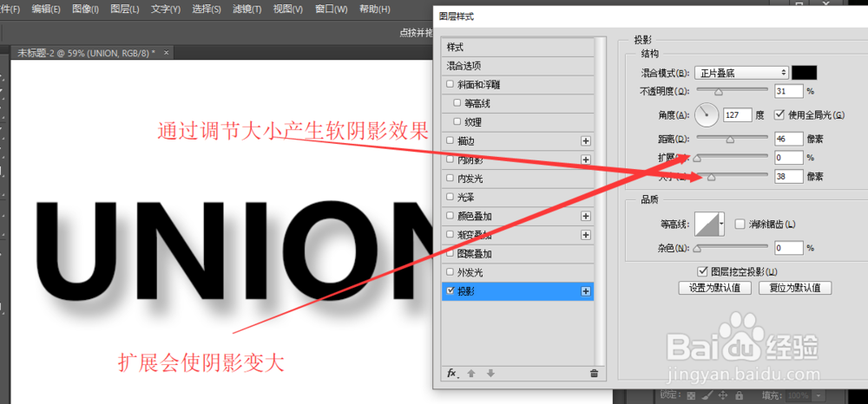Image resolution: width=868 pixels, height=404 pixels.
Task: Click the trash delete-effect icon
Action: (x=594, y=374)
